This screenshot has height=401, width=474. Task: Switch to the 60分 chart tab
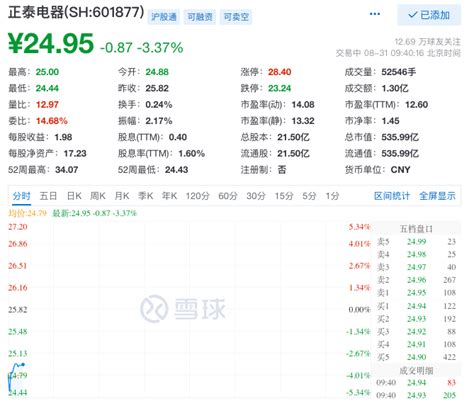pyautogui.click(x=228, y=196)
